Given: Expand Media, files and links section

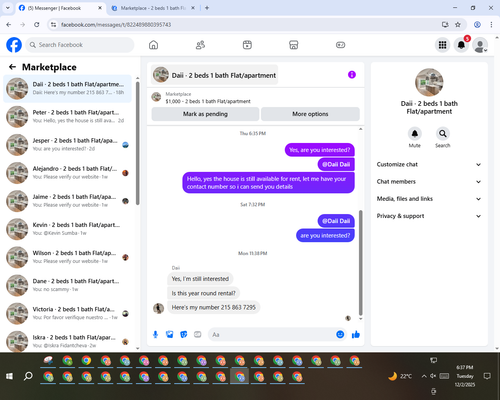Looking at the screenshot, I should (x=429, y=199).
